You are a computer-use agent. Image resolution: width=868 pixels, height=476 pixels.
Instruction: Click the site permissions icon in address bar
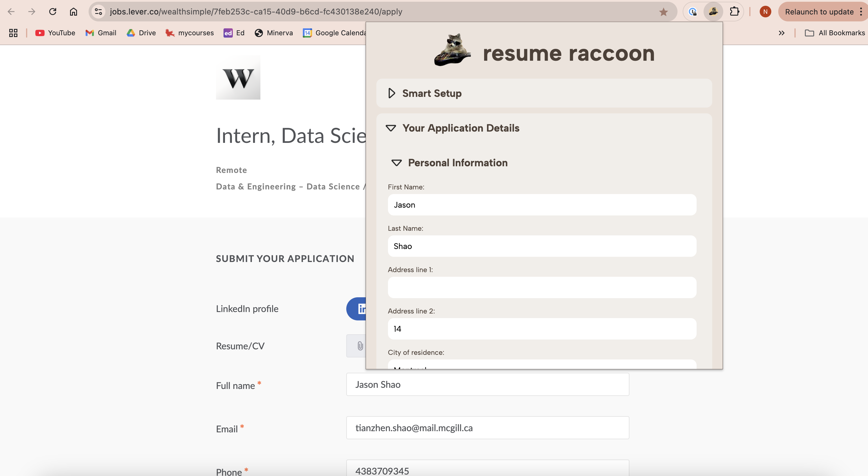pyautogui.click(x=98, y=11)
